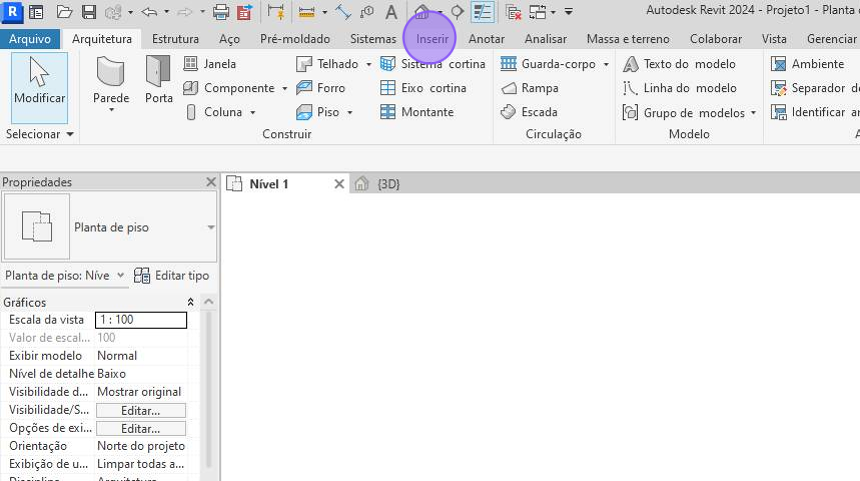860x481 pixels.
Task: Click the Section marker icon
Action: 457,12
